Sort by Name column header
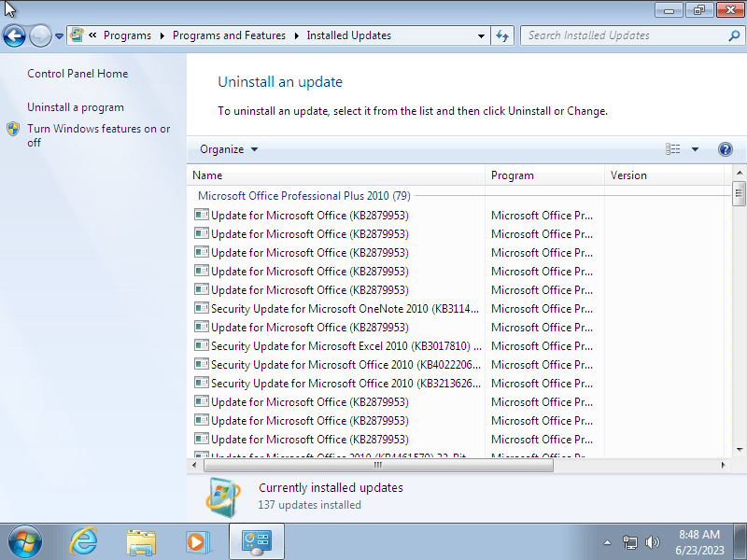The height and width of the screenshot is (560, 747). pyautogui.click(x=336, y=175)
